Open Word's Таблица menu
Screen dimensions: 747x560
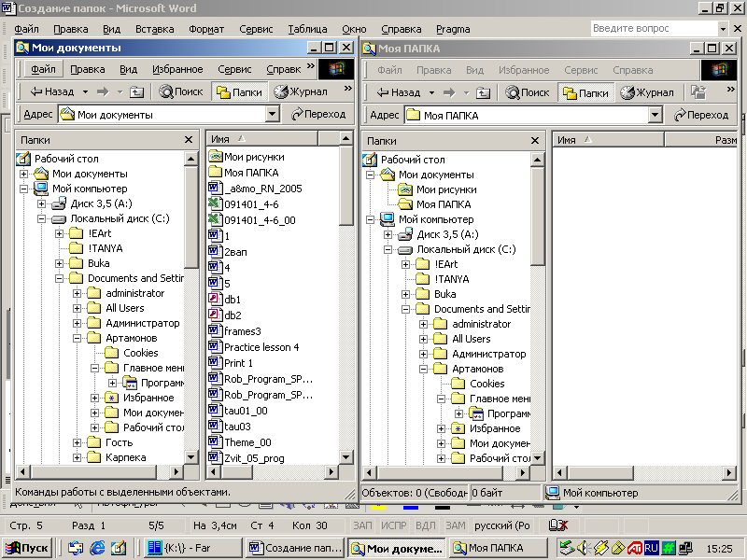(307, 29)
